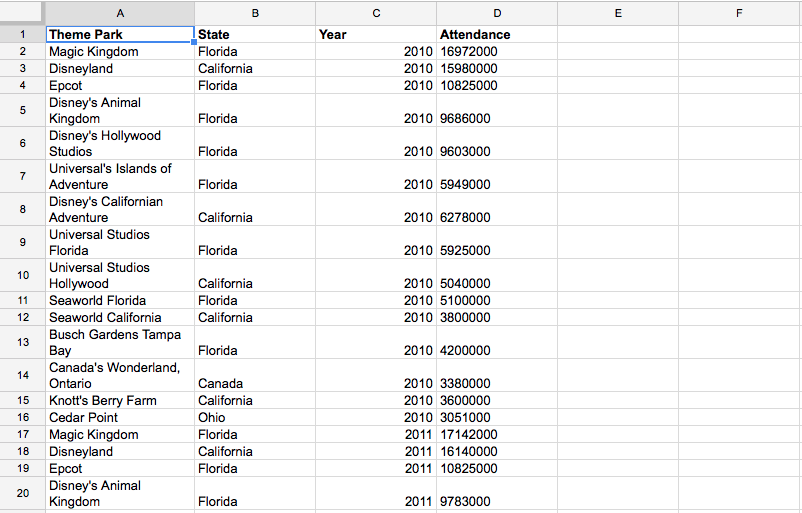The image size is (802, 513).
Task: Click the Year header cell
Action: pos(376,34)
